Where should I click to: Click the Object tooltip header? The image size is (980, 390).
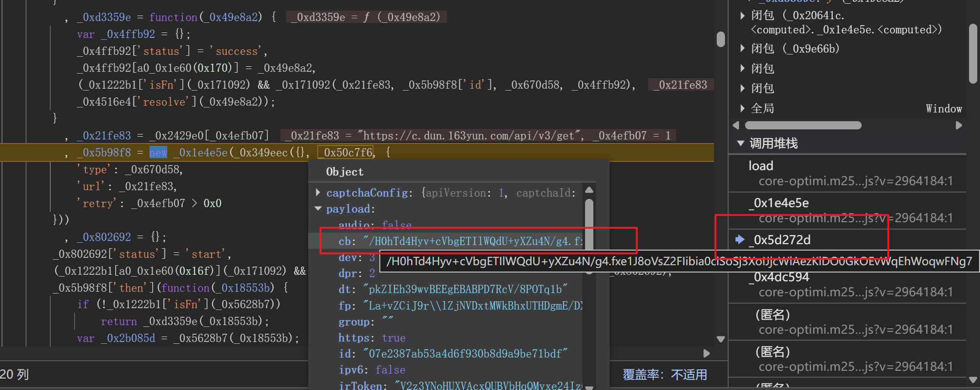click(345, 172)
